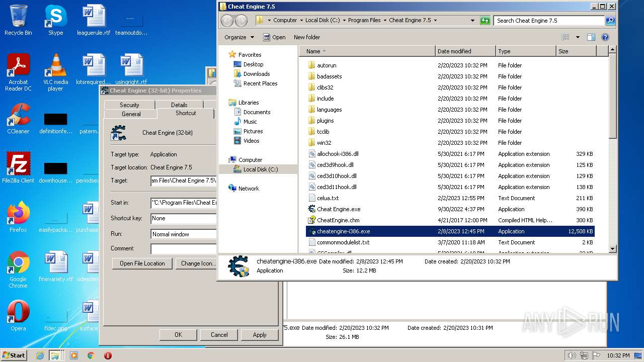Screen dimensions: 644x362
Task: Click New folder in Explorer toolbar
Action: tap(307, 37)
